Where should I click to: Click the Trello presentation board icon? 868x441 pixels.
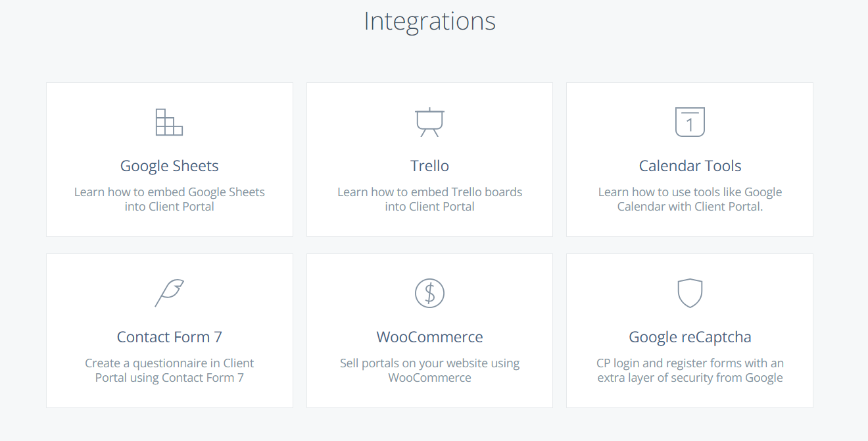[x=429, y=122]
